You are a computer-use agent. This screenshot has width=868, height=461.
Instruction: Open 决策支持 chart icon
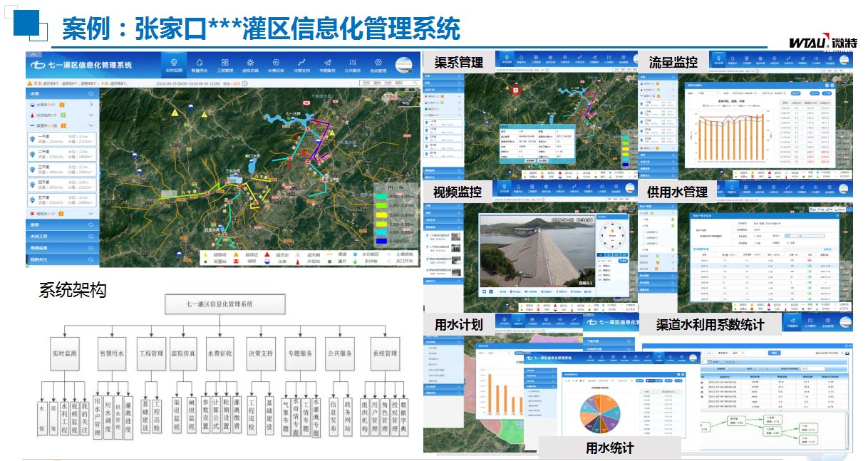301,63
